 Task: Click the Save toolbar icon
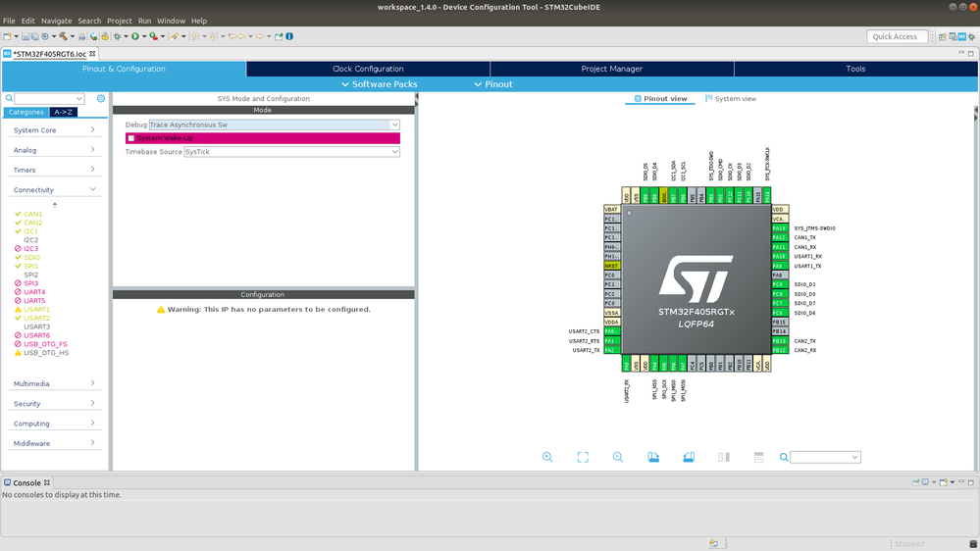pyautogui.click(x=26, y=36)
